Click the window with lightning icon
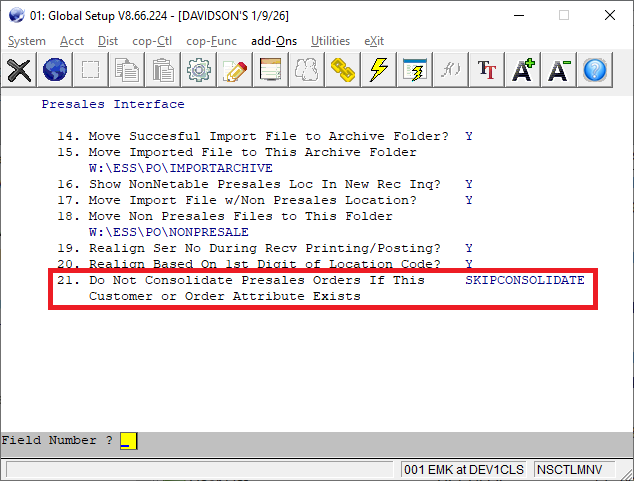 (x=415, y=70)
